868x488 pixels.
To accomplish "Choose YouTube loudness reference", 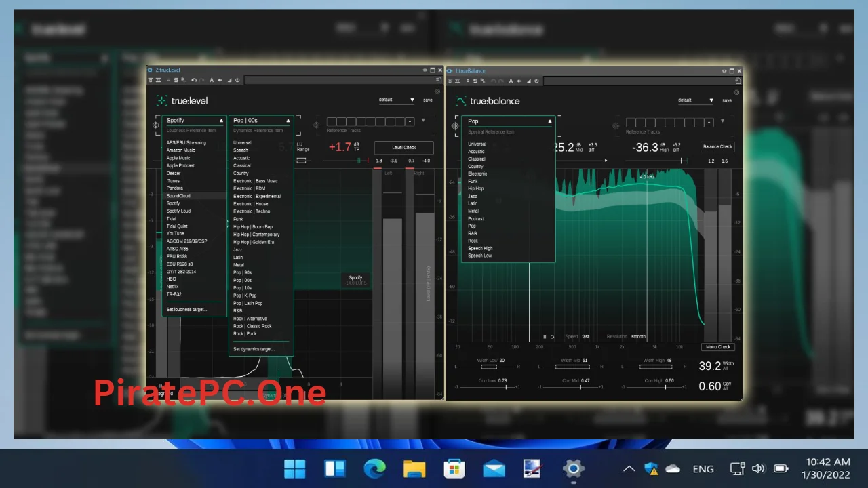I will click(175, 234).
